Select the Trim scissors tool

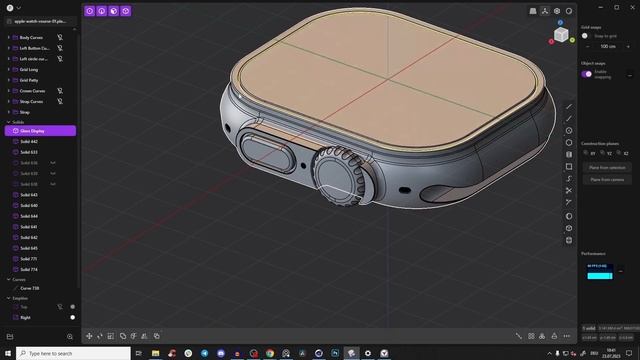pyautogui.click(x=569, y=191)
